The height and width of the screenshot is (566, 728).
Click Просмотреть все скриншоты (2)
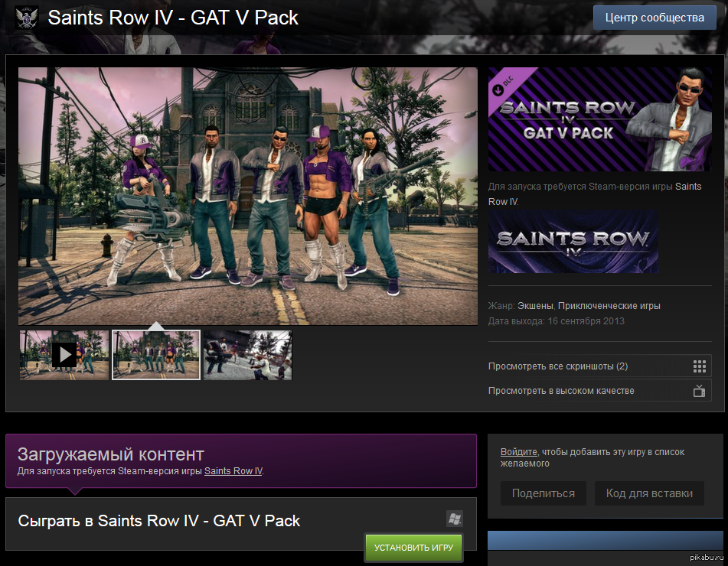(x=557, y=366)
